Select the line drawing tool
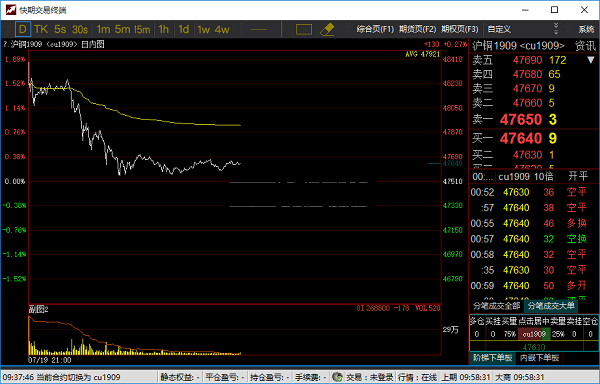This screenshot has height=384, width=600. pyautogui.click(x=259, y=29)
